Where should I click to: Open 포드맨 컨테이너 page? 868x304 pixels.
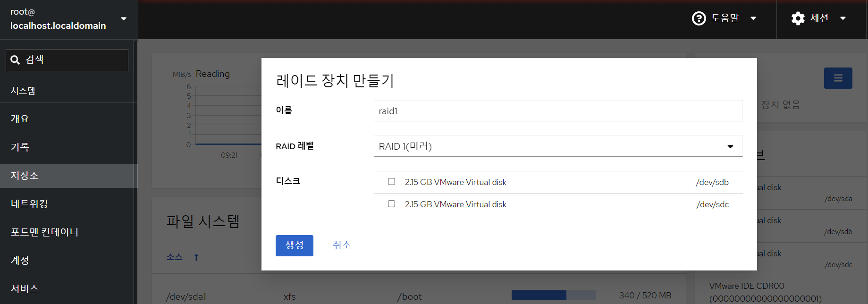(68, 232)
